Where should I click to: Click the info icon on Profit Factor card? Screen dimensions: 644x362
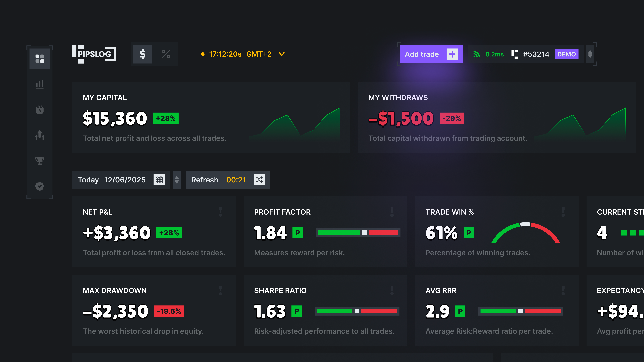tap(392, 212)
